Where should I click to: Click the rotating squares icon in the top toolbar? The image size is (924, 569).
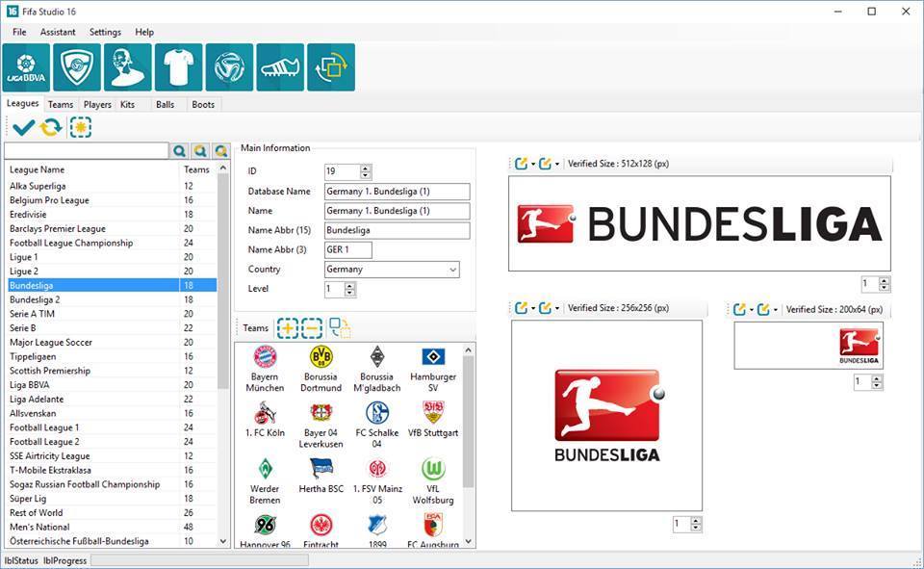click(331, 67)
